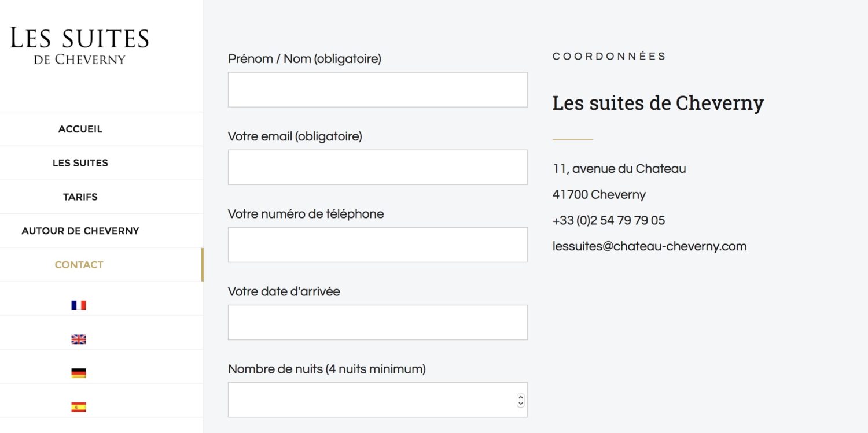Switch site language to English UK flag

(79, 339)
